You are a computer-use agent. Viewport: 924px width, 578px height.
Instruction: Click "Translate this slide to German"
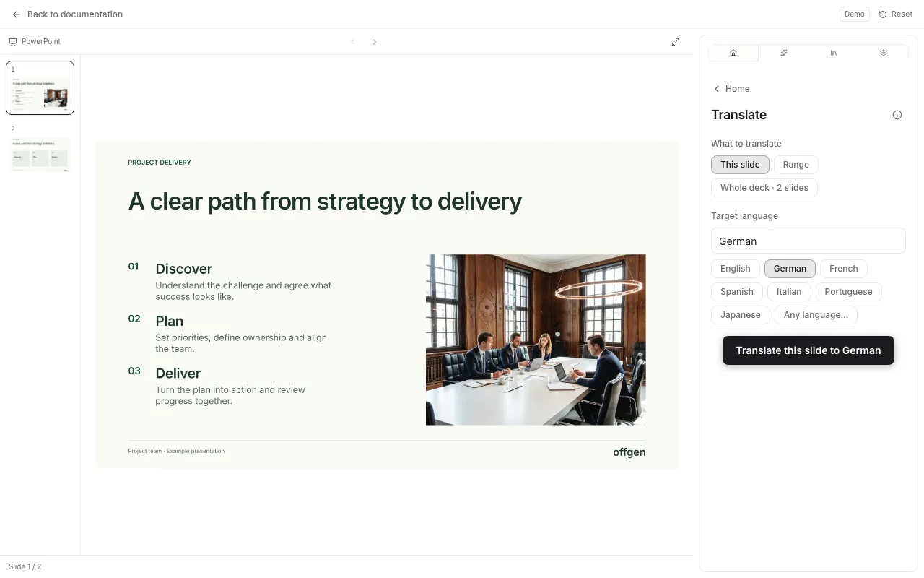point(808,350)
